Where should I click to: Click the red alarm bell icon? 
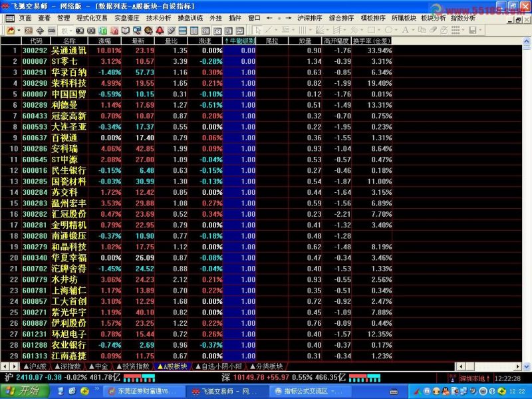[160, 31]
